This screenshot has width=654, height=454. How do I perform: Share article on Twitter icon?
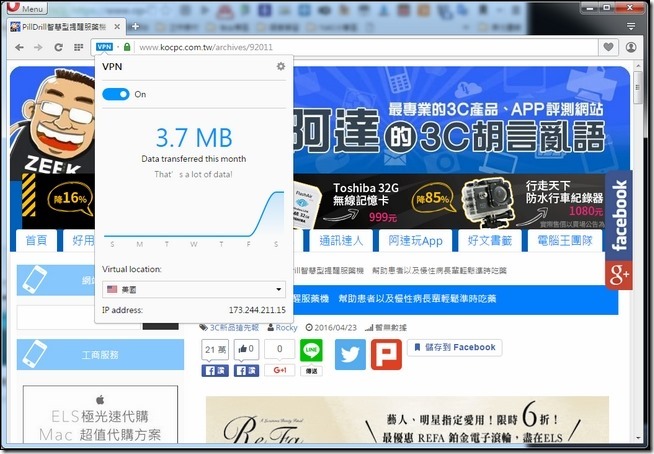pyautogui.click(x=350, y=354)
